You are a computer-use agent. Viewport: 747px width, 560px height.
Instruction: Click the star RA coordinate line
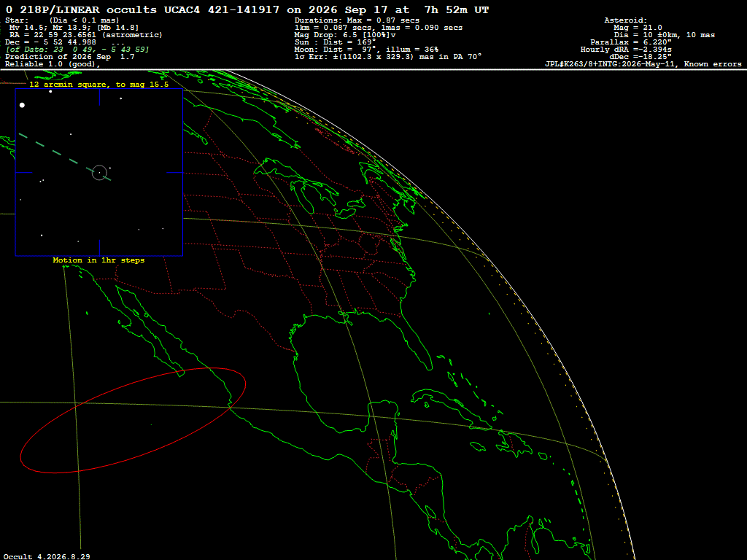coord(86,35)
